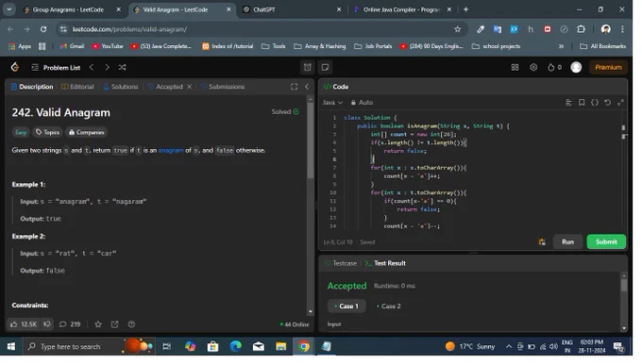
Task: Collapse the description panel chevron
Action: (307, 87)
